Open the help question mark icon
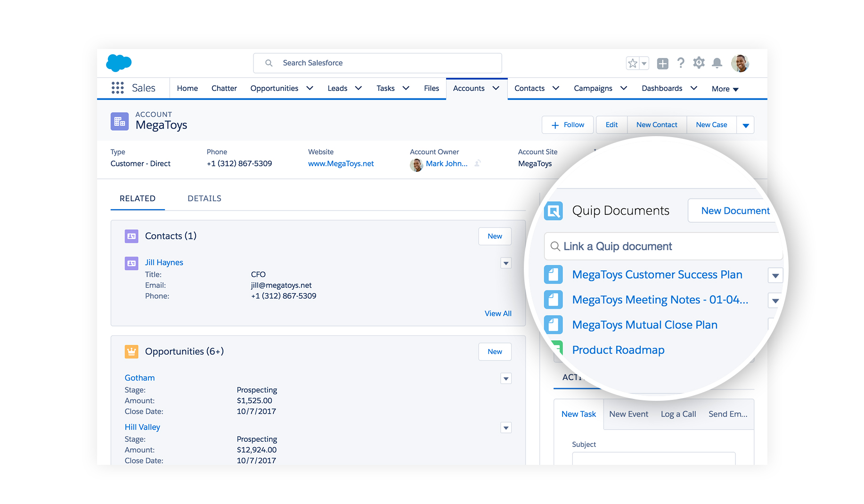 pos(681,63)
